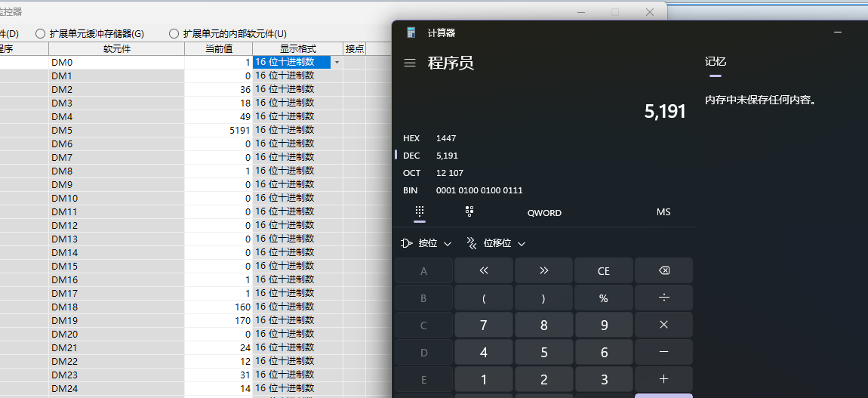Open DM0 display format dropdown arrow
The image size is (868, 398).
pos(337,63)
